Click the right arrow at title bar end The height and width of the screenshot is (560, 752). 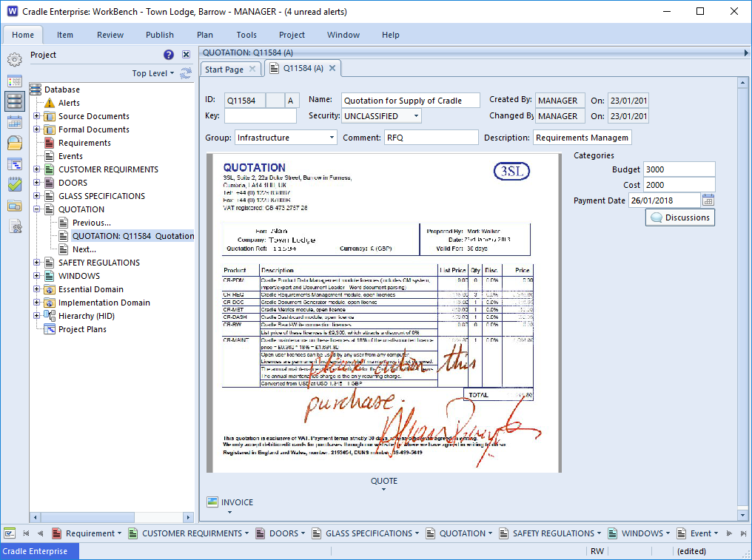(746, 53)
